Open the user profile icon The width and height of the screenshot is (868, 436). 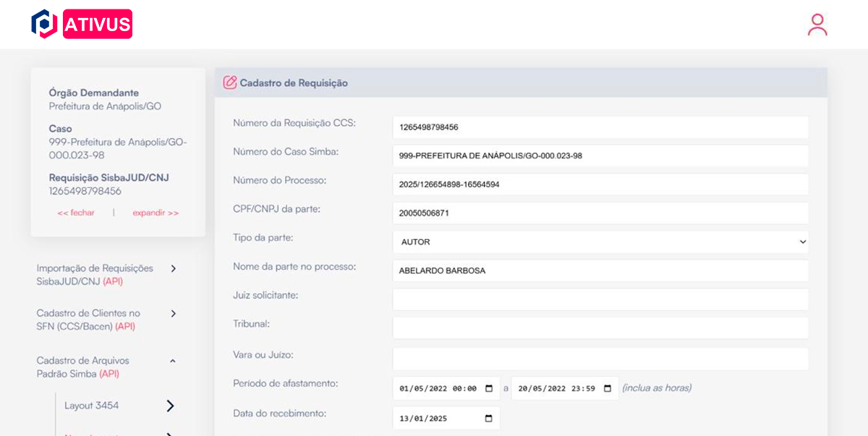(x=817, y=25)
